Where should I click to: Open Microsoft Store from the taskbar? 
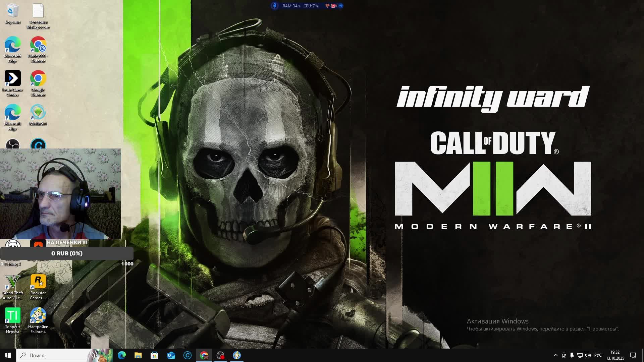click(x=154, y=355)
